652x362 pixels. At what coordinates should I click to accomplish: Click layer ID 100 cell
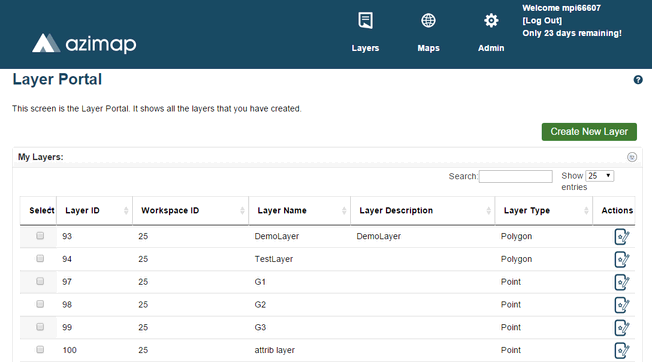[x=69, y=350]
